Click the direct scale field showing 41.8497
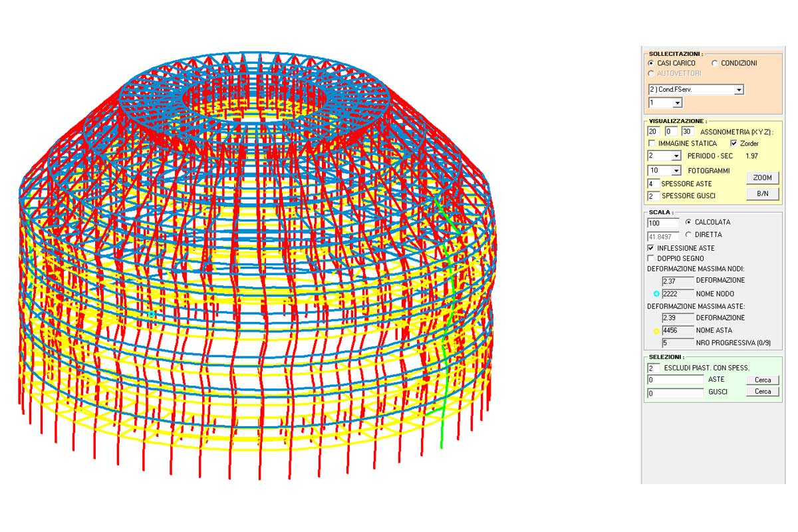This screenshot has width=798, height=532. (663, 236)
